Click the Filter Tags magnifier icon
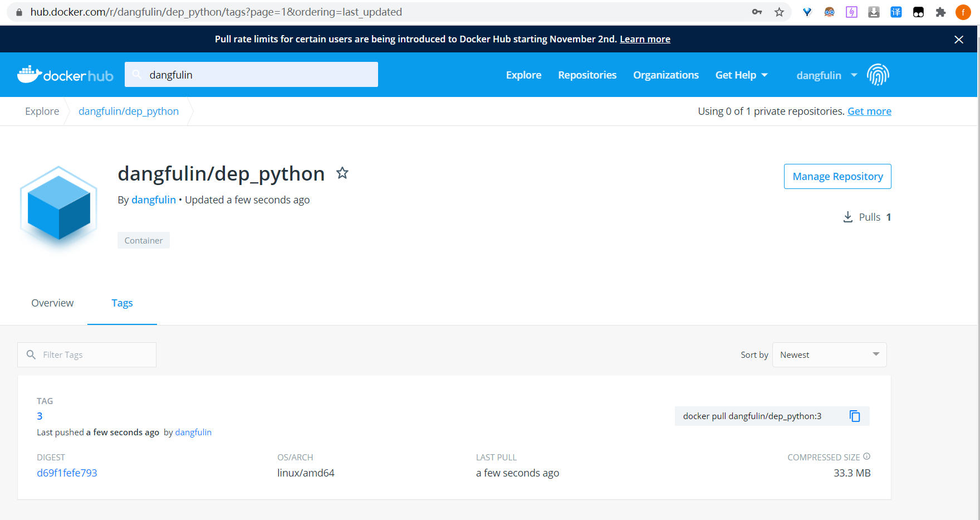 (31, 355)
